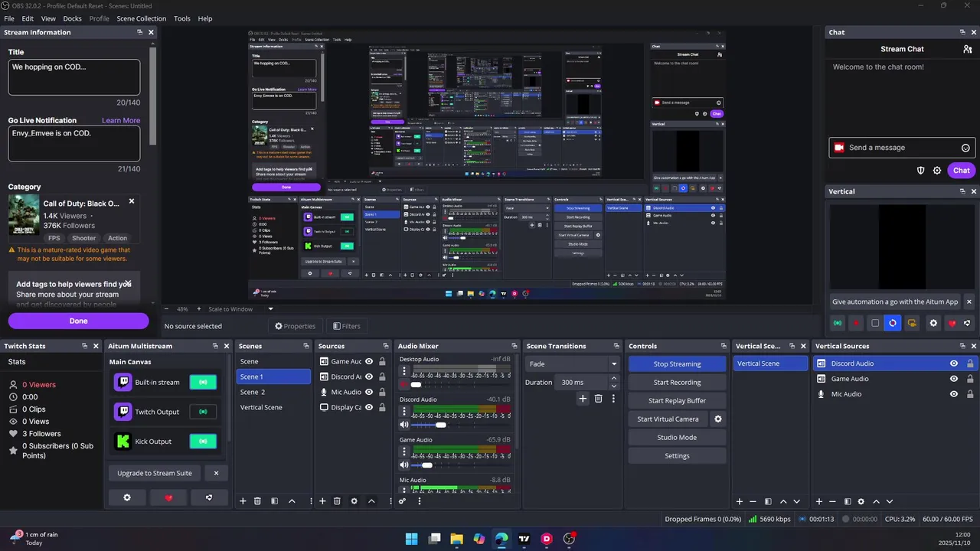
Task: Adjust Game Audio volume slider
Action: click(426, 465)
